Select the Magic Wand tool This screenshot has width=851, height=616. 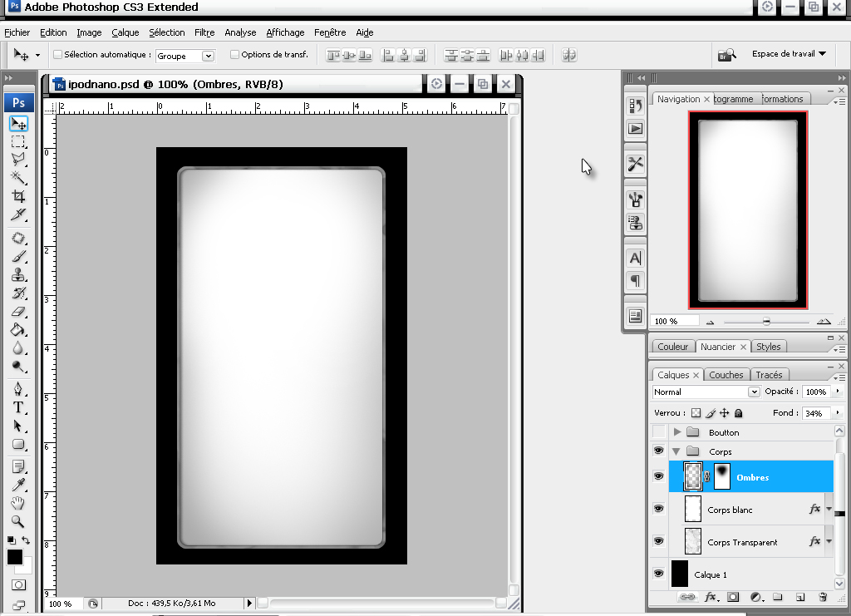[18, 177]
